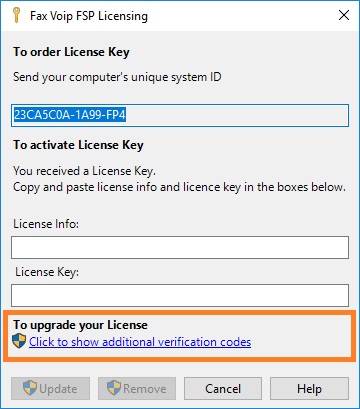Click the key icon in the title bar

click(16, 15)
